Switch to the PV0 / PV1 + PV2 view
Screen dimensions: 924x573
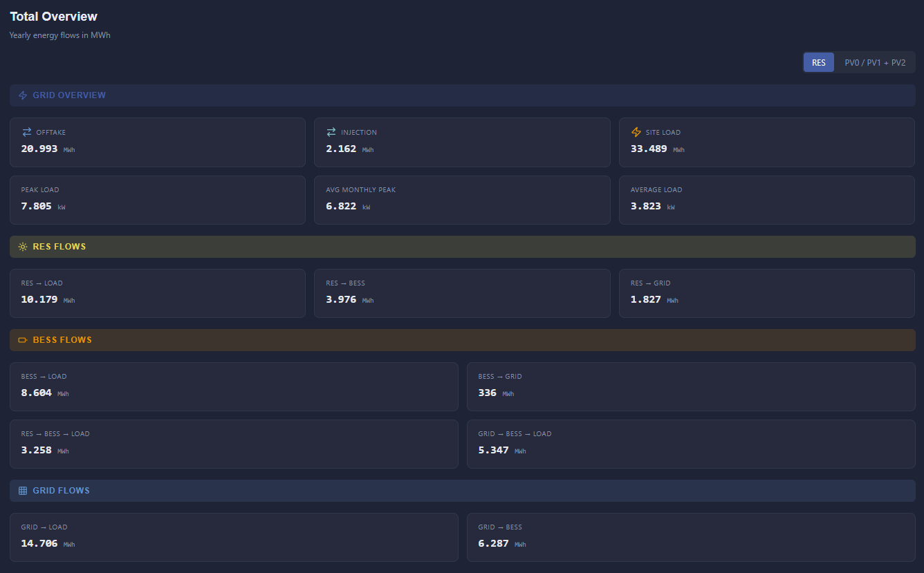point(875,62)
